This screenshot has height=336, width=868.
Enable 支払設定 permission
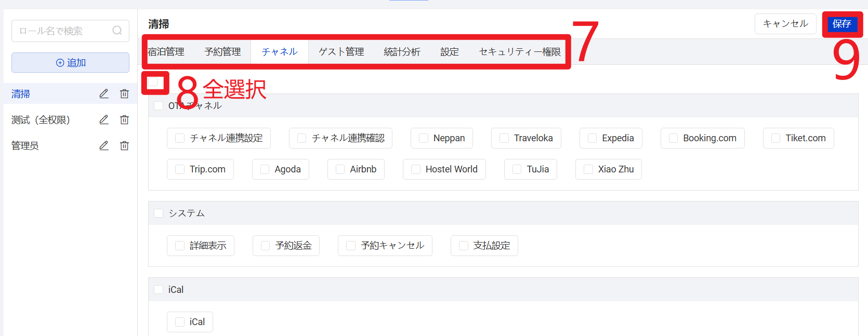464,246
